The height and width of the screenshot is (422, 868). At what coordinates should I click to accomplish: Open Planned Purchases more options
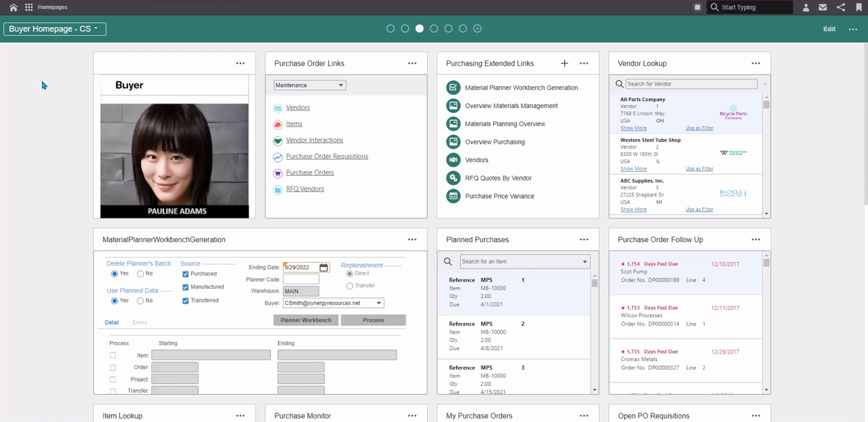pyautogui.click(x=584, y=239)
